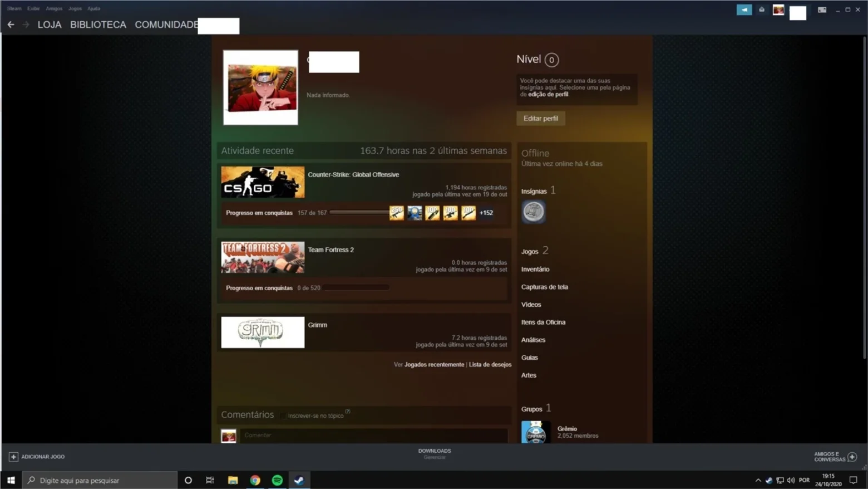Open the Downloads manager
The image size is (868, 489).
pyautogui.click(x=435, y=454)
